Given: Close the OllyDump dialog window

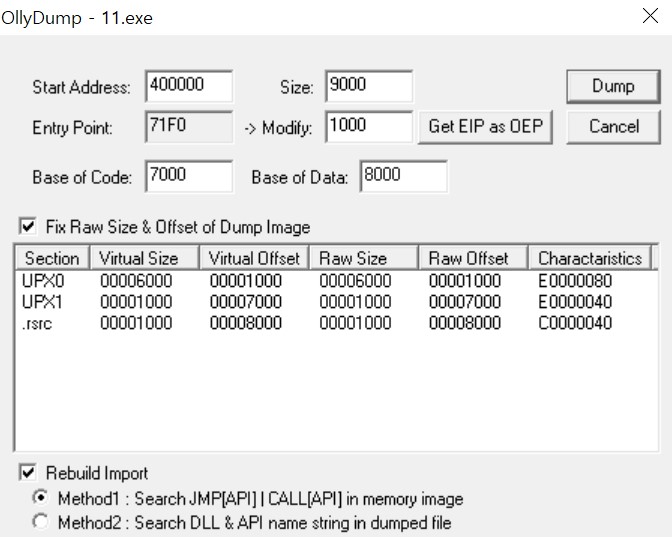Looking at the screenshot, I should click(650, 17).
